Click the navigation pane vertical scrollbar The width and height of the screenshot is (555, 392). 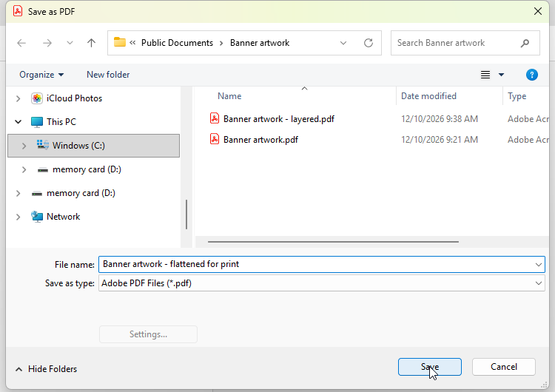coord(186,214)
